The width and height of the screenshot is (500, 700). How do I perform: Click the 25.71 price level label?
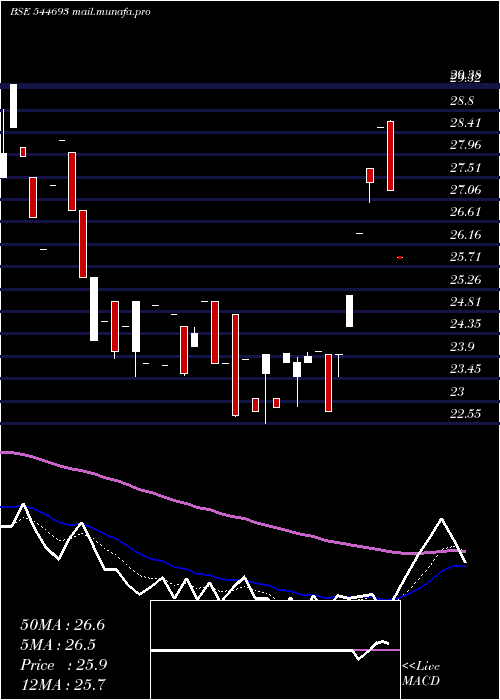[x=465, y=257]
